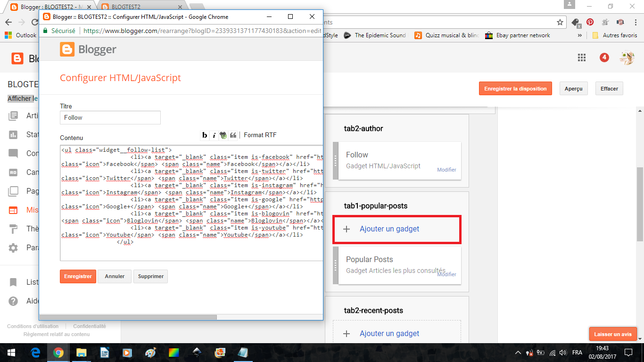Switch to the Format RTF editor
This screenshot has width=644, height=362.
pos(260,135)
